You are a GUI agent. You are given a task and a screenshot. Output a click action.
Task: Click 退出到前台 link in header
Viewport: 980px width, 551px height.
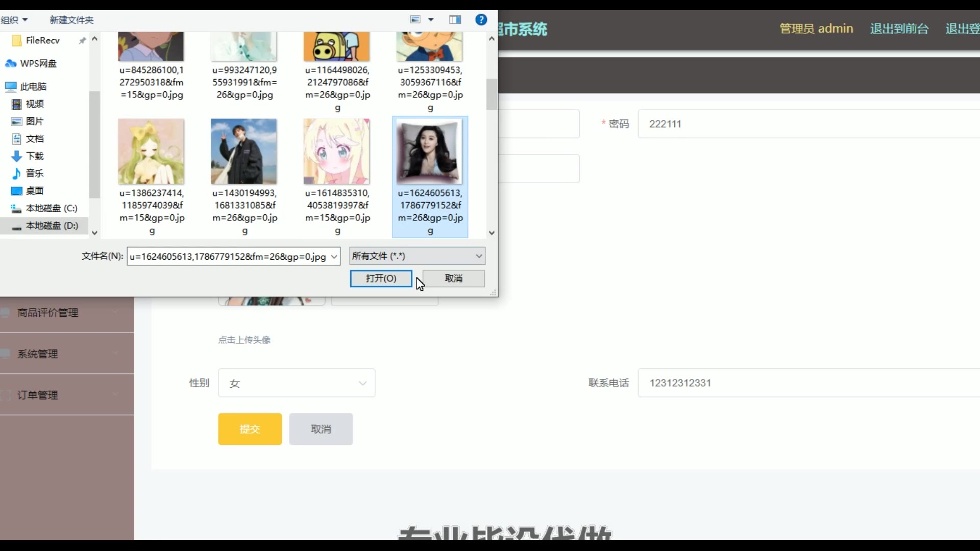pos(899,29)
